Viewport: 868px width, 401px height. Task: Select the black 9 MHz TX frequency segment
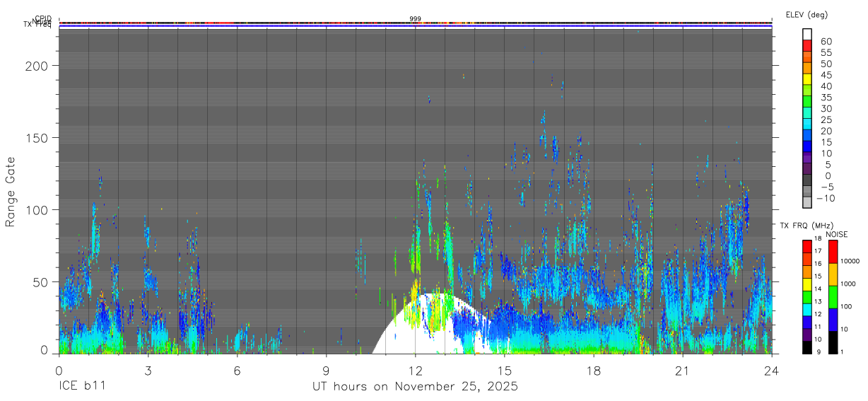(807, 347)
